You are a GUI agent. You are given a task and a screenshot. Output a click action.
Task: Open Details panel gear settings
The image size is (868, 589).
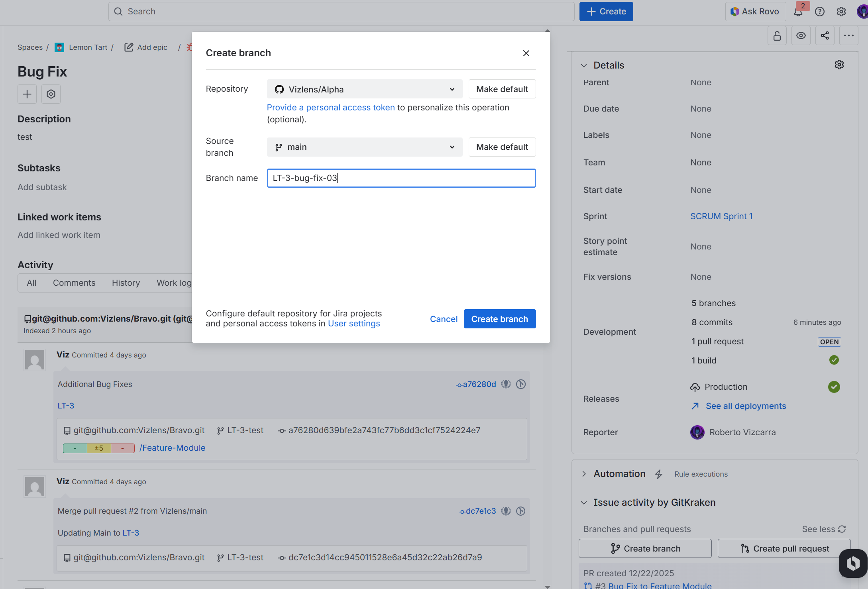pyautogui.click(x=839, y=65)
